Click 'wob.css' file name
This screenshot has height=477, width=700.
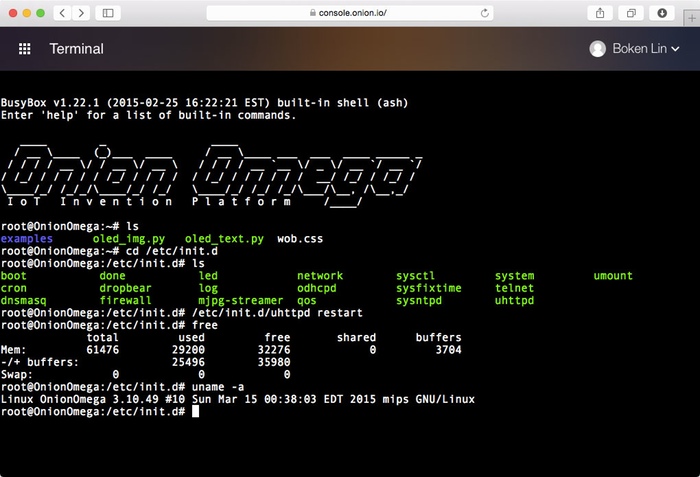click(x=300, y=239)
